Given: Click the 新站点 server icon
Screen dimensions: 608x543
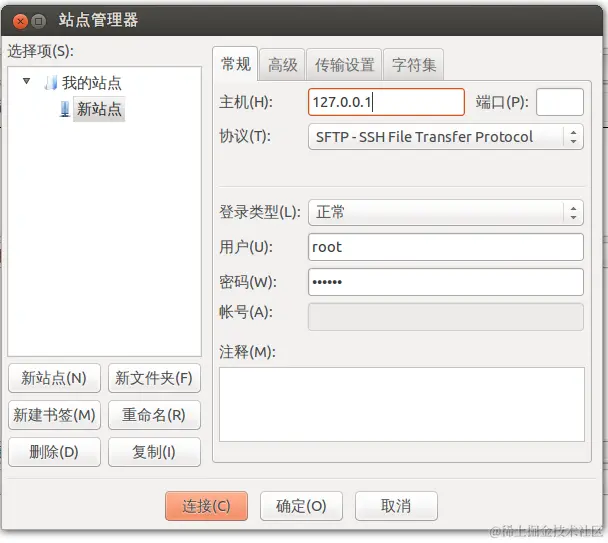Looking at the screenshot, I should 65,109.
